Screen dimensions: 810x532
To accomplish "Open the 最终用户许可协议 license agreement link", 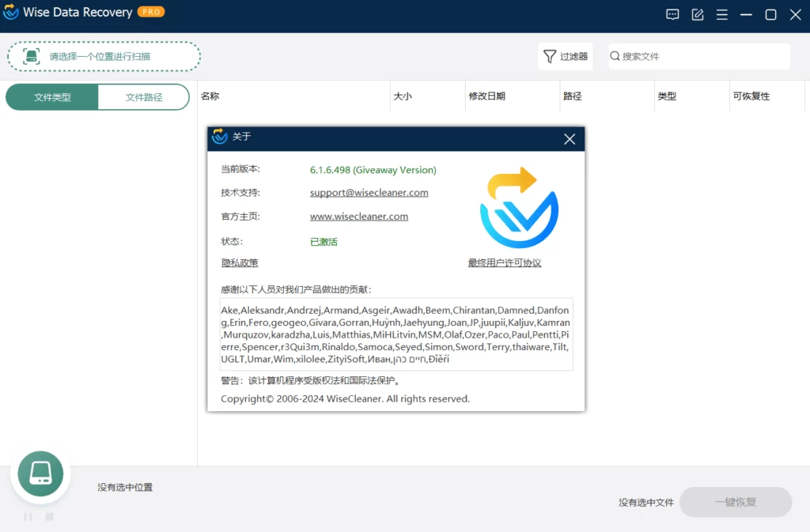I will point(504,262).
